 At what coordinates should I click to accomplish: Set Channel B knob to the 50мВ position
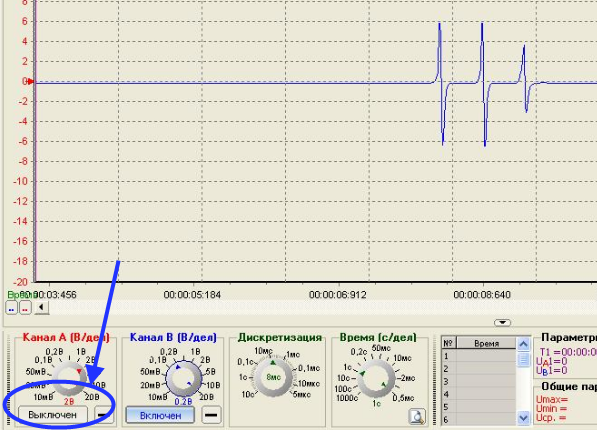coord(150,371)
